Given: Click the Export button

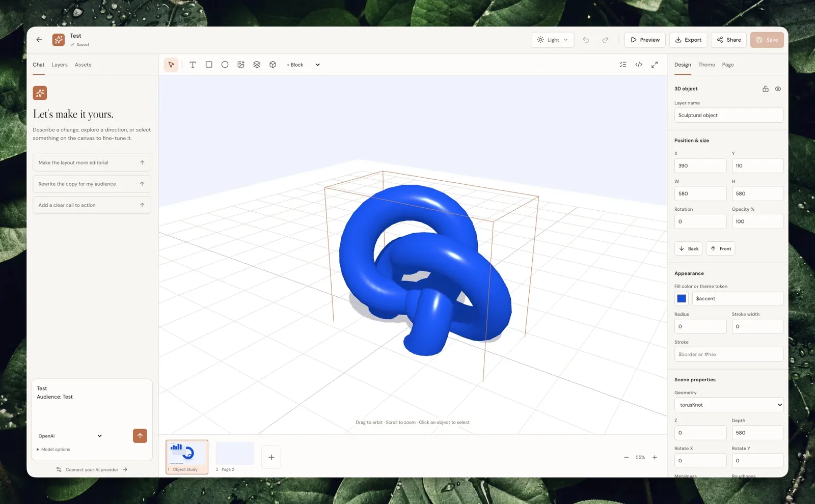Looking at the screenshot, I should 688,40.
